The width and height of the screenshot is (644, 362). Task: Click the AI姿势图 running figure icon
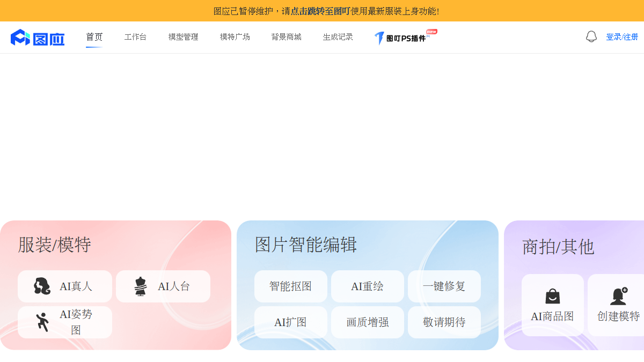(42, 322)
